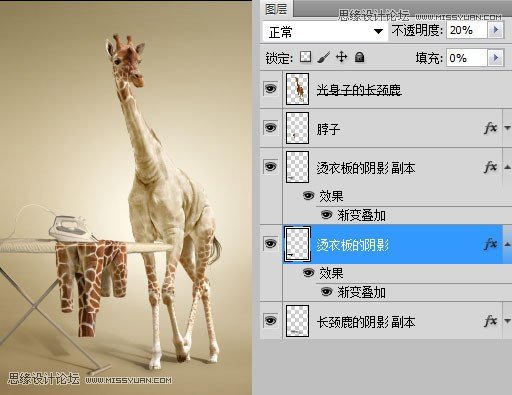Select layer name 长颈鹿的阴影 副本

(x=365, y=322)
